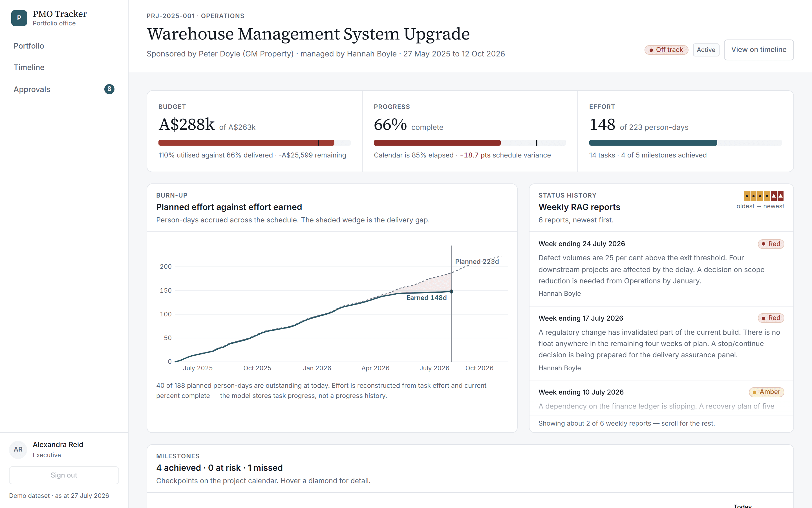Click the Approvals count badge showing 8
Image resolution: width=812 pixels, height=508 pixels.
(x=109, y=89)
